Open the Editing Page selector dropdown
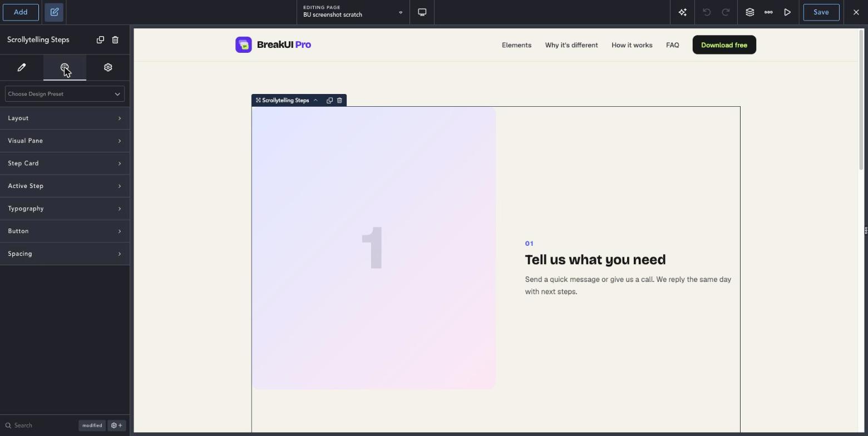This screenshot has width=868, height=436. tap(353, 12)
